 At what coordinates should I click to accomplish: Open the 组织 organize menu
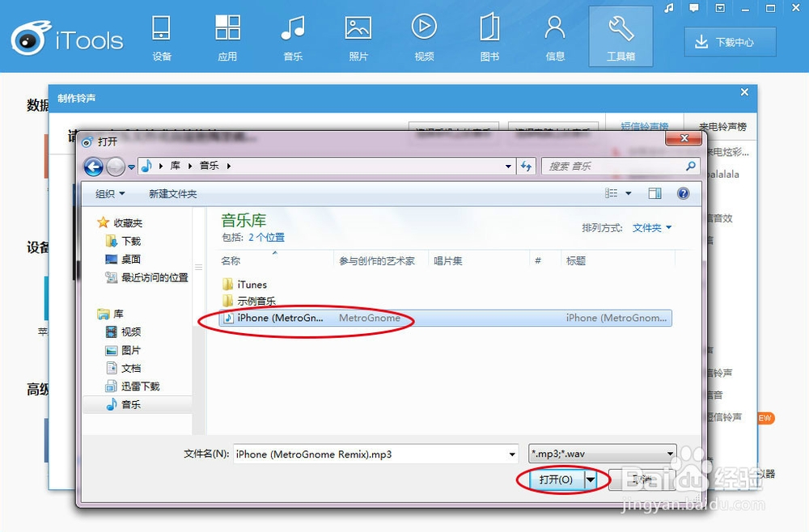pos(110,194)
